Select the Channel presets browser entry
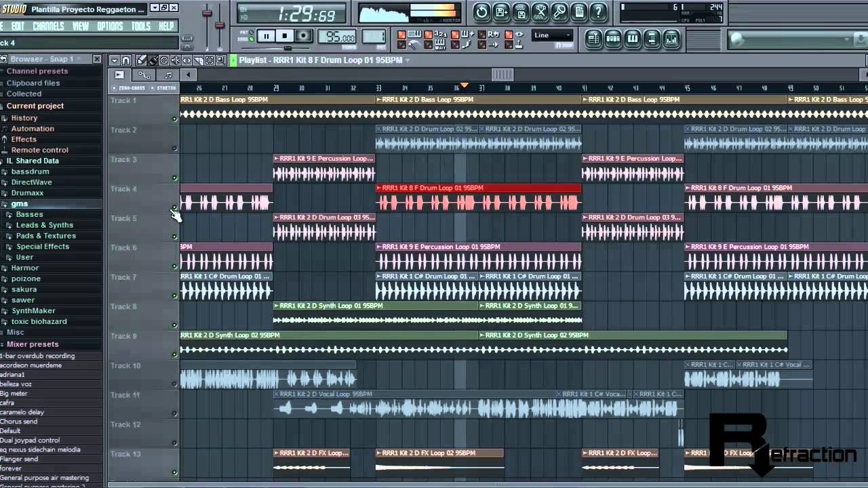This screenshot has width=868, height=488. click(37, 71)
